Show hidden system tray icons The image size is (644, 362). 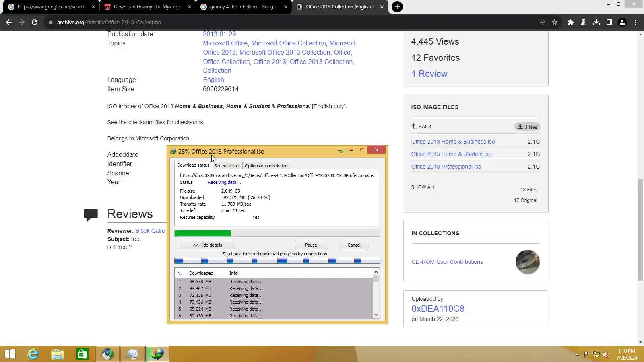click(577, 354)
